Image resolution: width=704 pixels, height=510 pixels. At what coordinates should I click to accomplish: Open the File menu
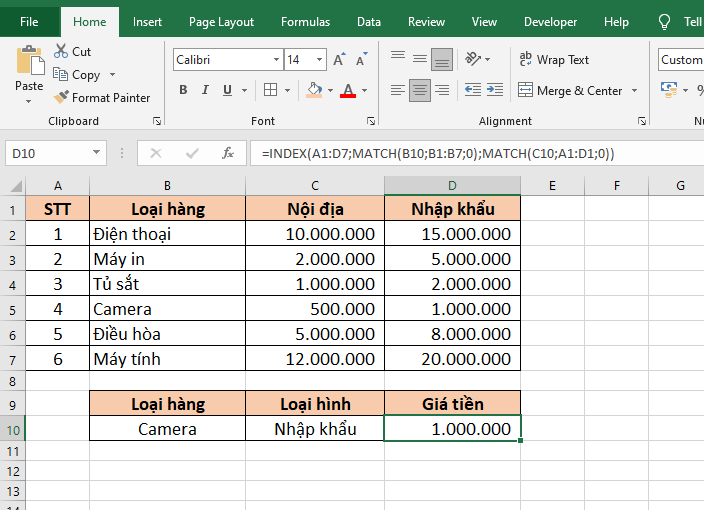(30, 22)
